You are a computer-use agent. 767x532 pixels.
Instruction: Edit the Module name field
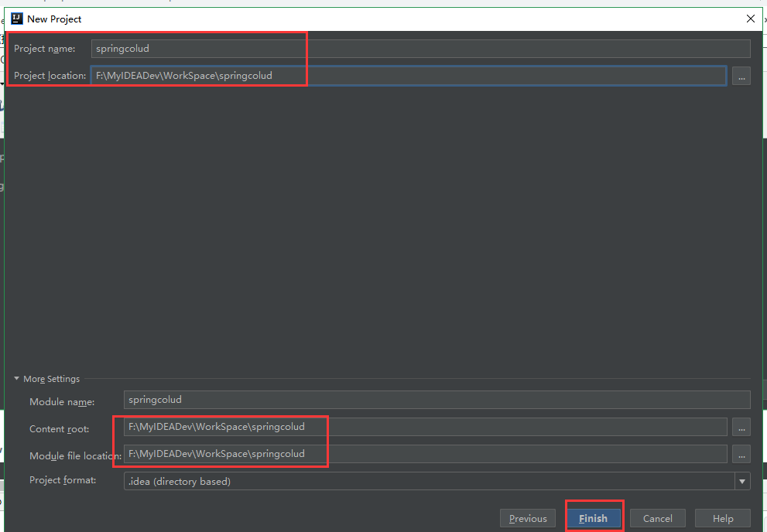[437, 400]
